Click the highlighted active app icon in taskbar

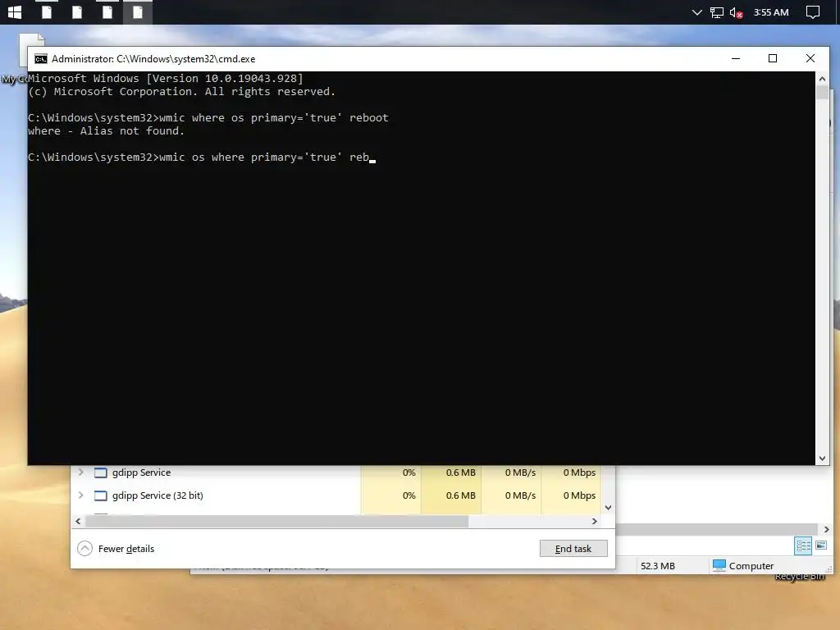pyautogui.click(x=138, y=11)
